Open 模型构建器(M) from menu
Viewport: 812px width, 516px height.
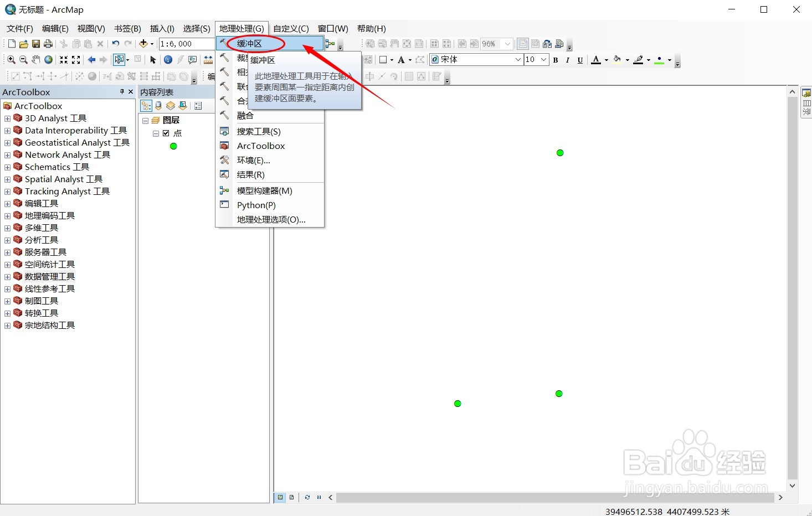tap(270, 190)
